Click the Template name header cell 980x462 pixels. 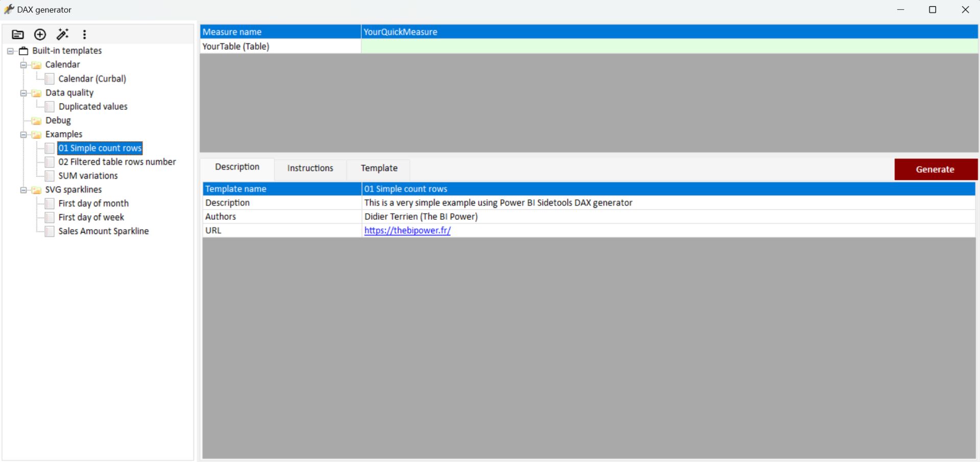pyautogui.click(x=282, y=189)
